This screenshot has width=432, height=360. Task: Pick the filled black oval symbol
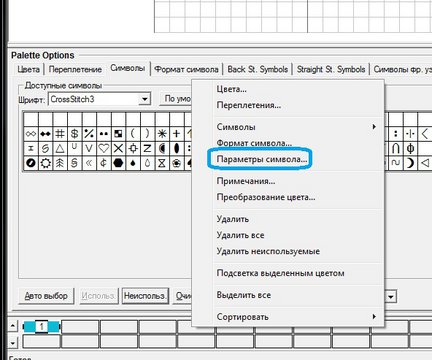point(176,148)
